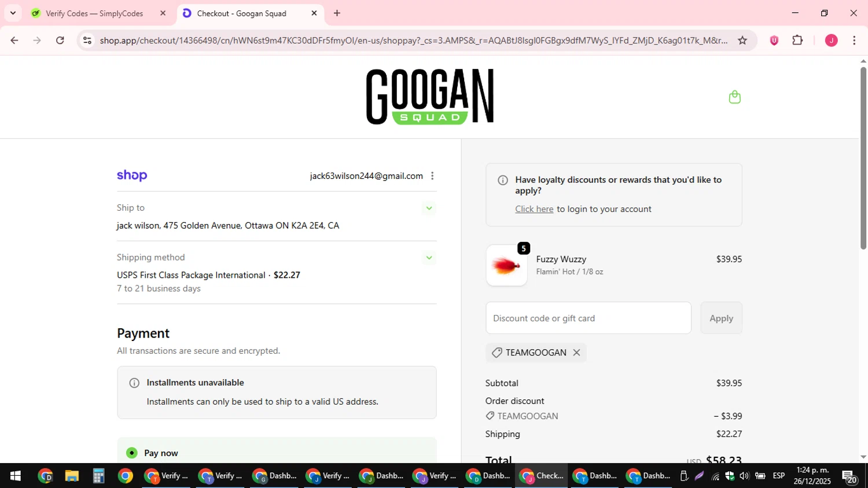Bookmark this page with the star icon

(x=742, y=41)
